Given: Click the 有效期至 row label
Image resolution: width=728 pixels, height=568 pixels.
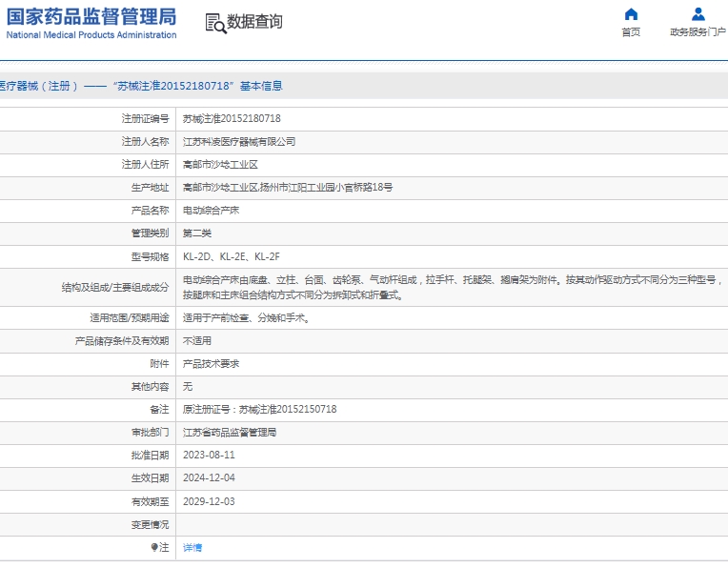Looking at the screenshot, I should point(150,501).
